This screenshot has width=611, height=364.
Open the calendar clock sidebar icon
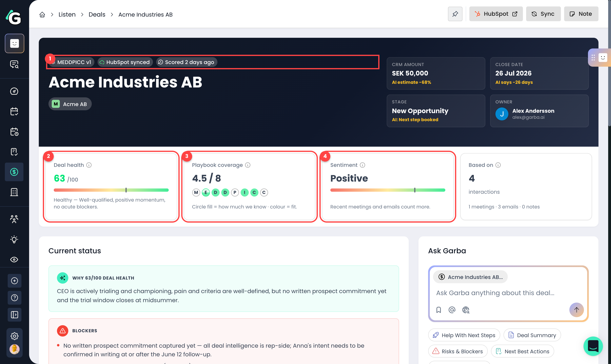14,132
